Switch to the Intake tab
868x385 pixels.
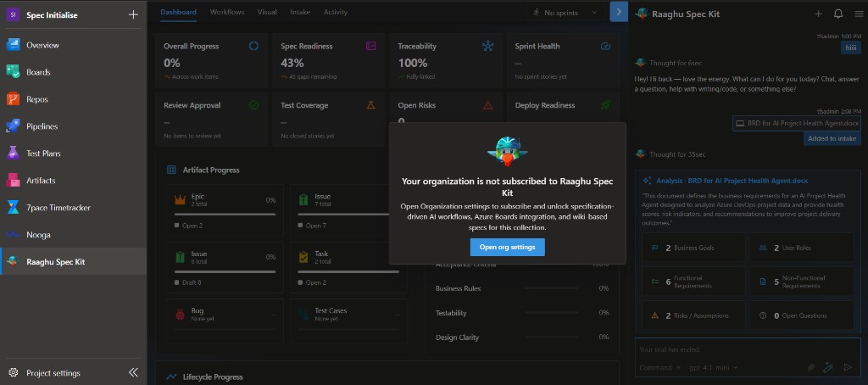tap(300, 12)
